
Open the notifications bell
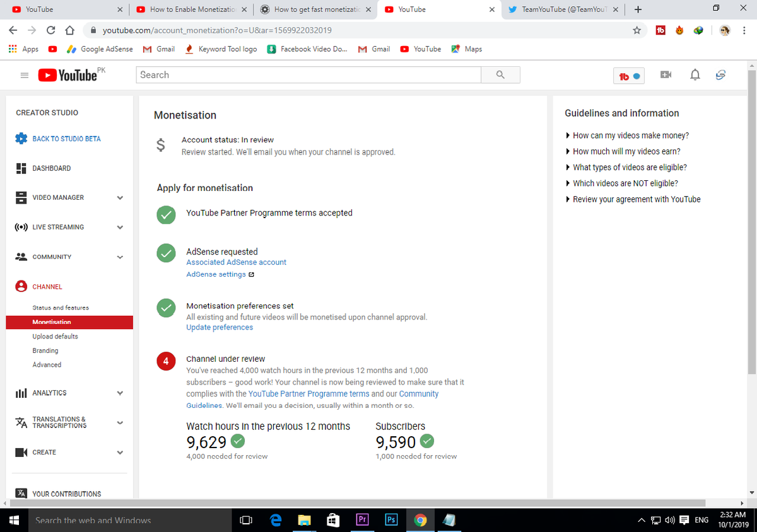point(695,75)
